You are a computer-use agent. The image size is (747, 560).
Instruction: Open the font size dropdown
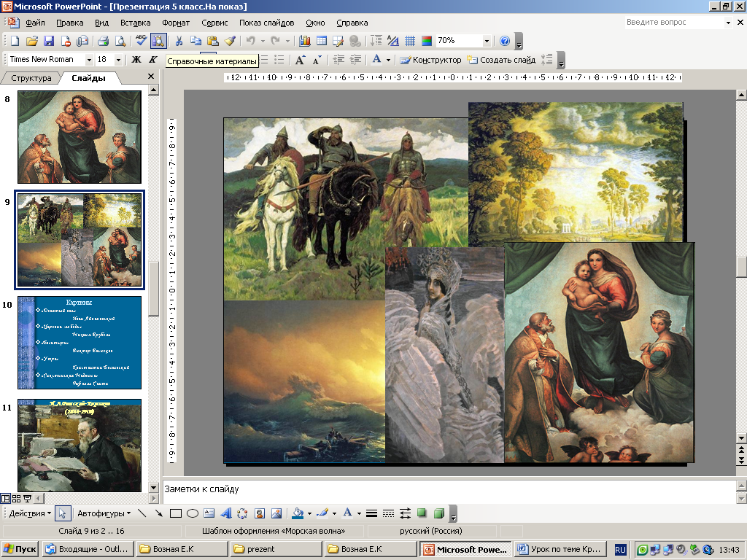(x=119, y=60)
